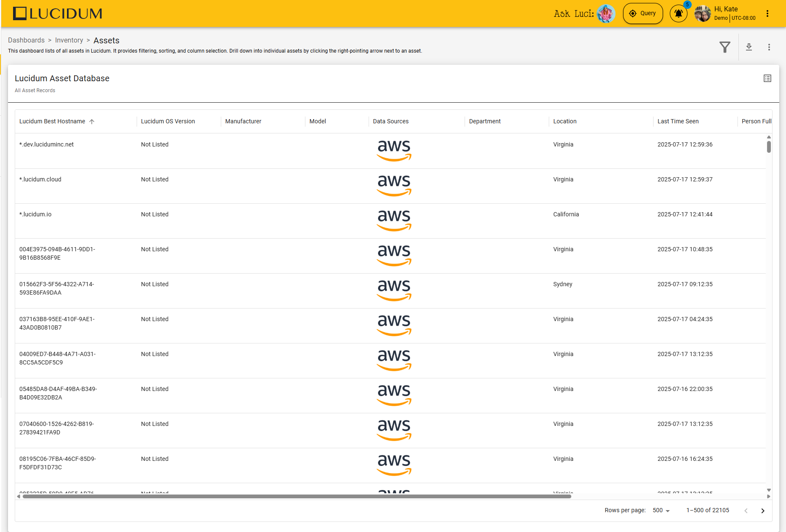Click AWS icon in 04009ED7 asset row
This screenshot has width=786, height=532.
[x=394, y=360]
